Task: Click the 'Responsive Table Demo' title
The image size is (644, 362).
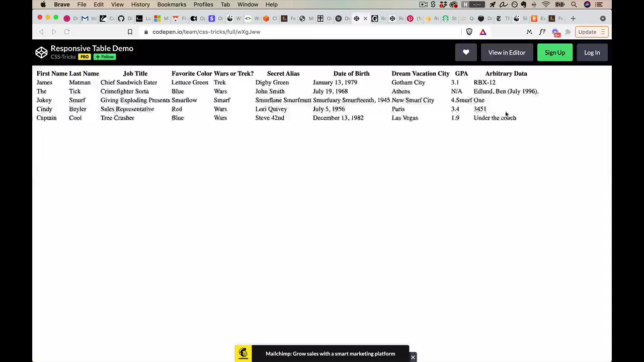Action: tap(92, 48)
